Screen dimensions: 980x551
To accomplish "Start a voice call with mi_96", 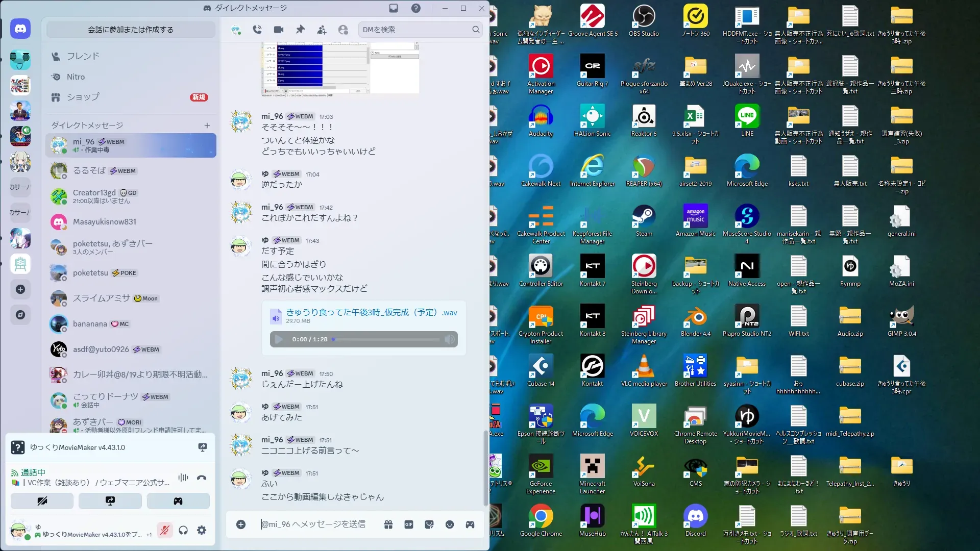I will pyautogui.click(x=257, y=30).
